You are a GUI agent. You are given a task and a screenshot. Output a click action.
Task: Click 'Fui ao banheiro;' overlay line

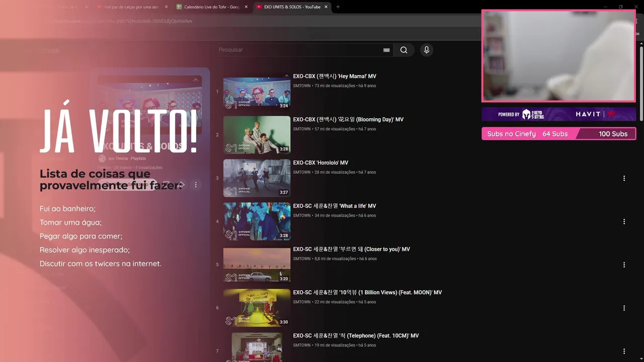tap(67, 209)
